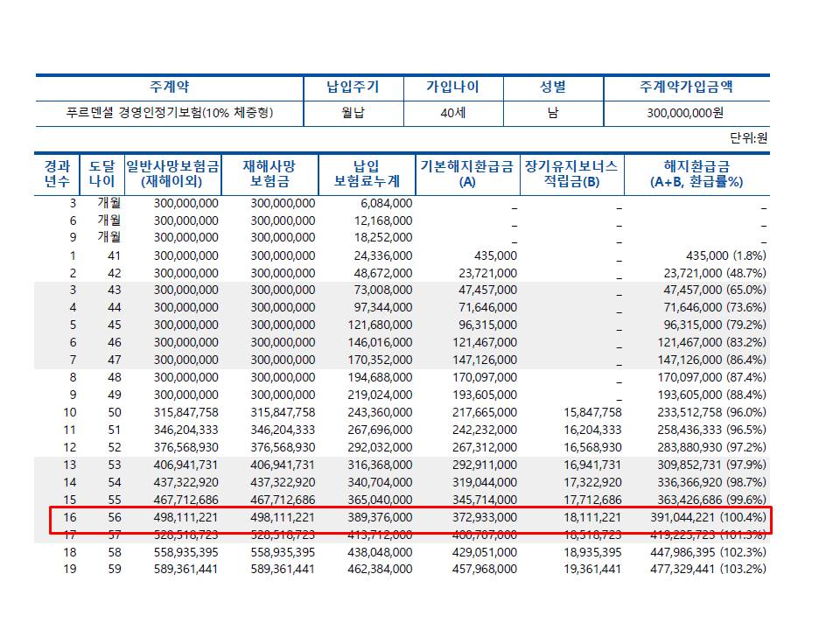This screenshot has width=840, height=630.
Task: Click base surrender value 242,232,000
Action: coord(484,430)
